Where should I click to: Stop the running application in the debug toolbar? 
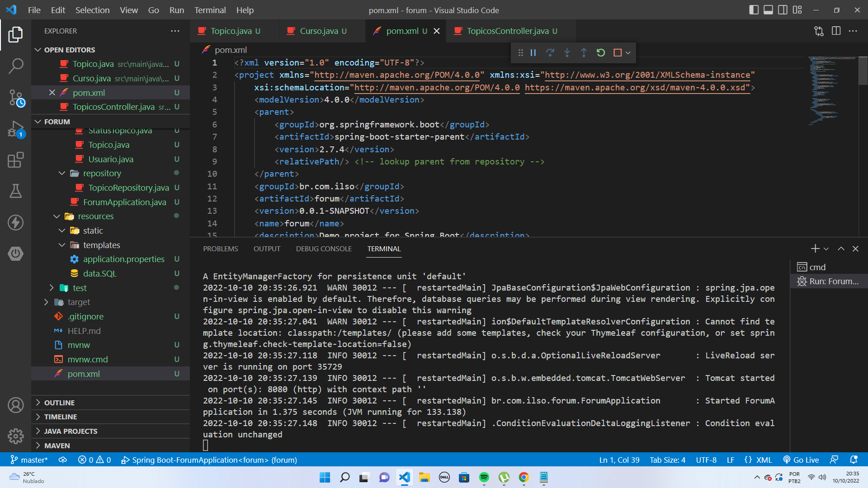click(x=618, y=52)
